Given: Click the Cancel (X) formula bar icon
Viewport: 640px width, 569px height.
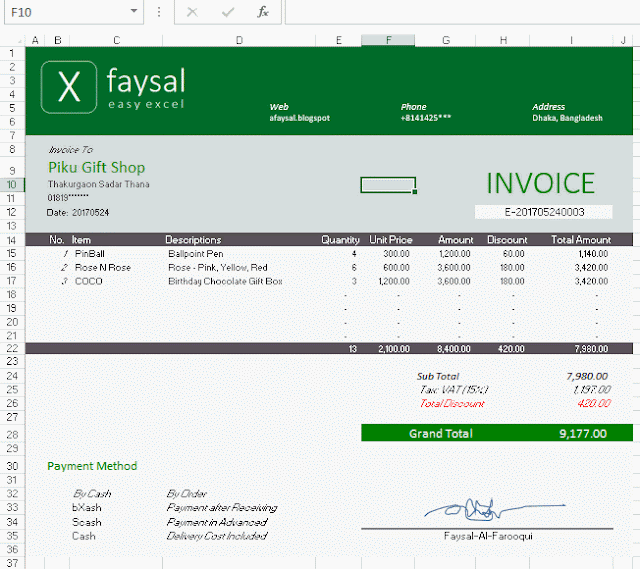Looking at the screenshot, I should 192,12.
